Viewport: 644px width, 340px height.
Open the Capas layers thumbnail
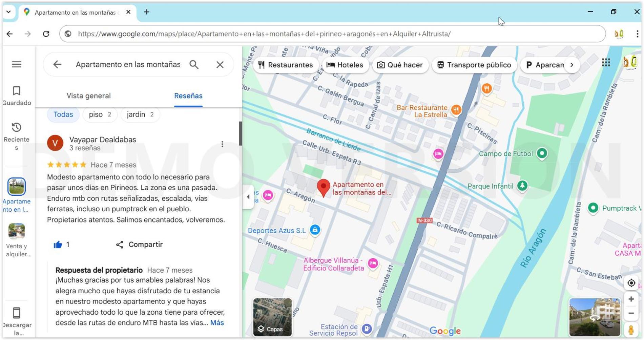coord(272,317)
